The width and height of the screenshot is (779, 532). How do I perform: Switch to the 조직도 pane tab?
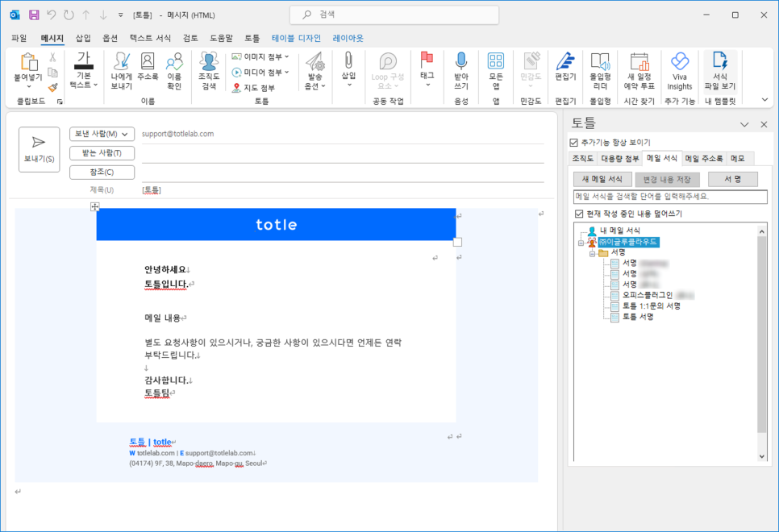coord(583,159)
